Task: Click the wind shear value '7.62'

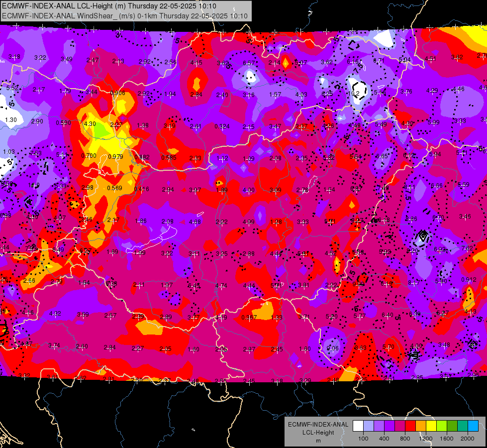Action: tap(467, 248)
